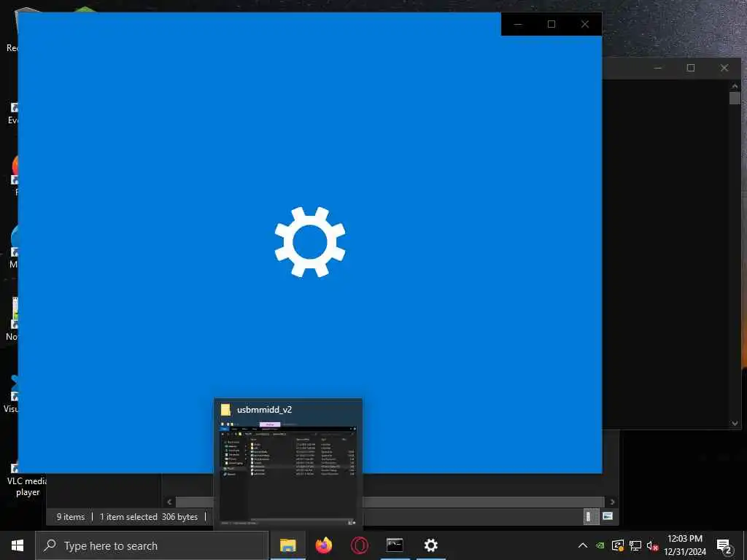Screen dimensions: 747x560
Task: Click the File Explorer horizontal scrollbar thumb
Action: coord(390,502)
